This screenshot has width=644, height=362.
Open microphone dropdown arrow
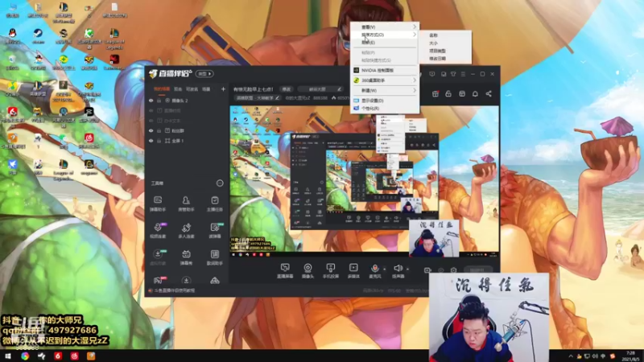(x=385, y=269)
